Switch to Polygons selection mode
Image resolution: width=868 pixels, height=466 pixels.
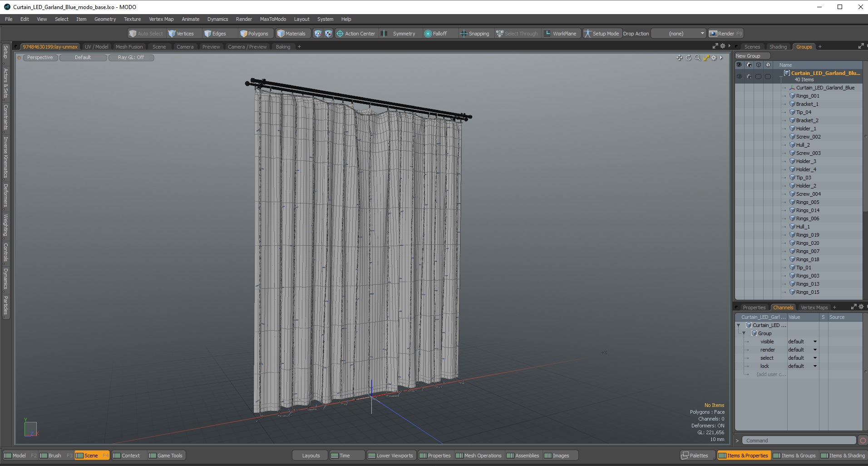pos(254,34)
